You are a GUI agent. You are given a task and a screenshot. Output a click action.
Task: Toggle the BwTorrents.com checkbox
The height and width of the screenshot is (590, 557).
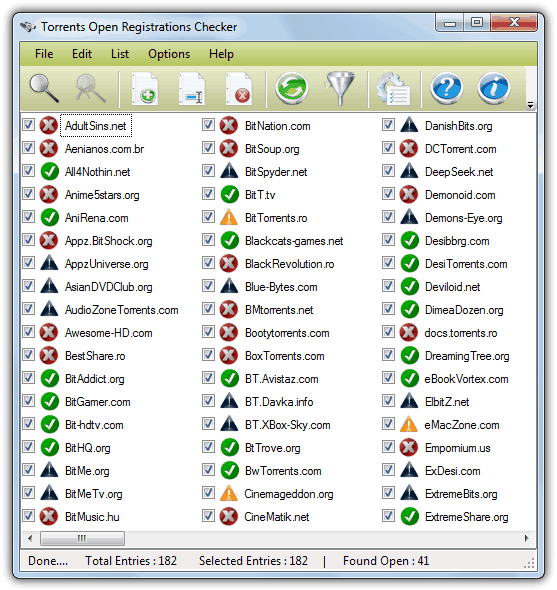click(208, 470)
